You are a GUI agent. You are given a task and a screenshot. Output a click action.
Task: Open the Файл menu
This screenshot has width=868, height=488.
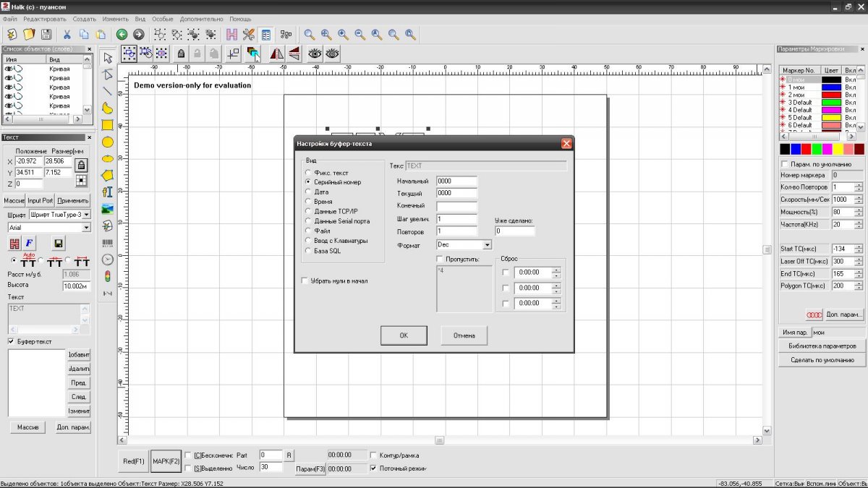click(10, 17)
